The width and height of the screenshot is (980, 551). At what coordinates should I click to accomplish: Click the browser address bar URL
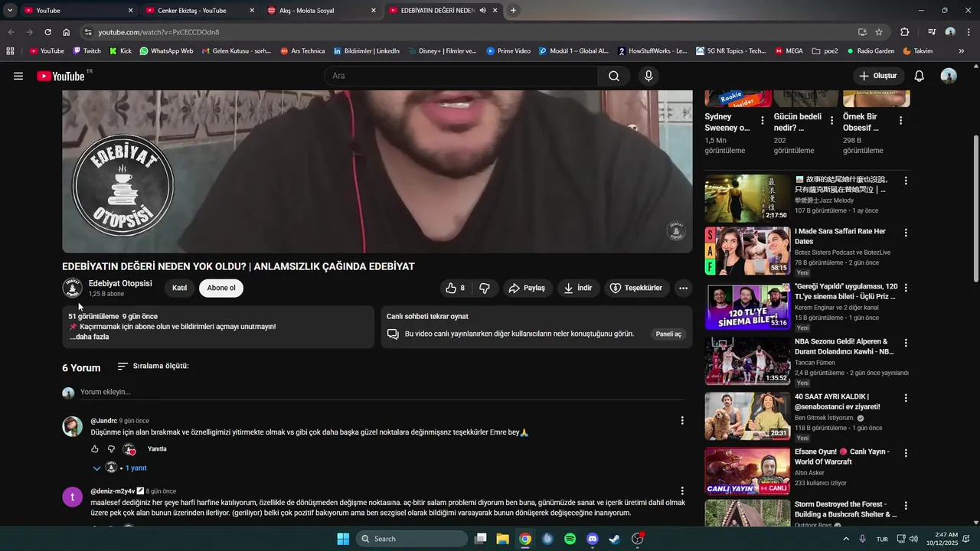(158, 32)
